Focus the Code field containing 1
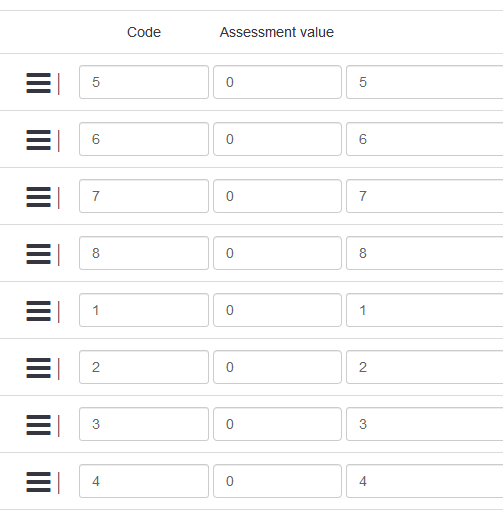Image resolution: width=503 pixels, height=513 pixels. pyautogui.click(x=144, y=310)
